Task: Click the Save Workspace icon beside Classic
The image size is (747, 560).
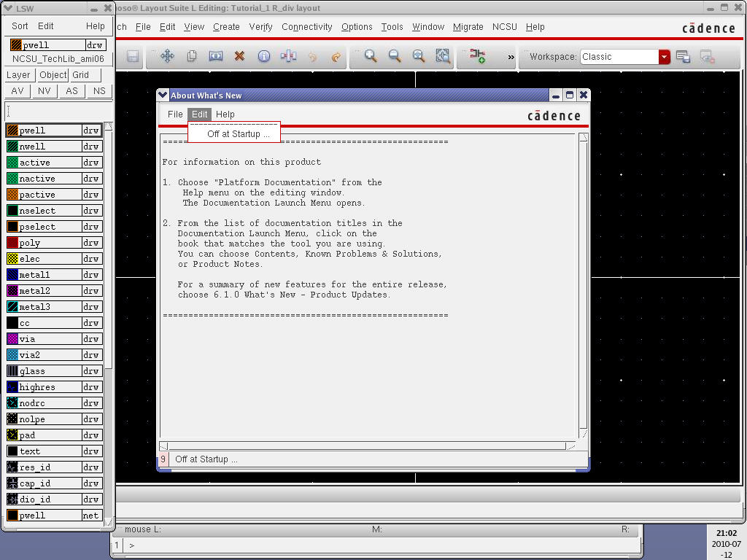Action: coord(683,56)
